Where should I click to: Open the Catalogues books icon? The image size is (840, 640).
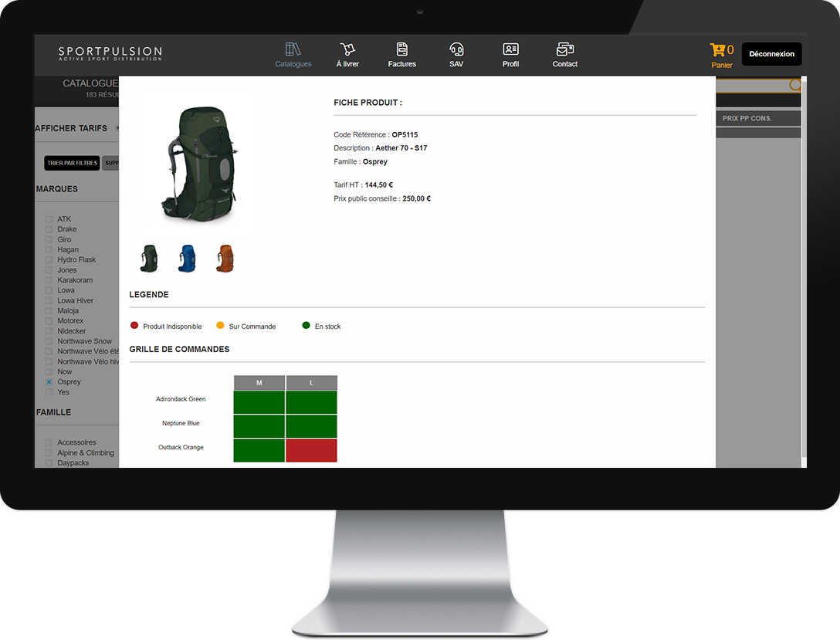(x=293, y=49)
